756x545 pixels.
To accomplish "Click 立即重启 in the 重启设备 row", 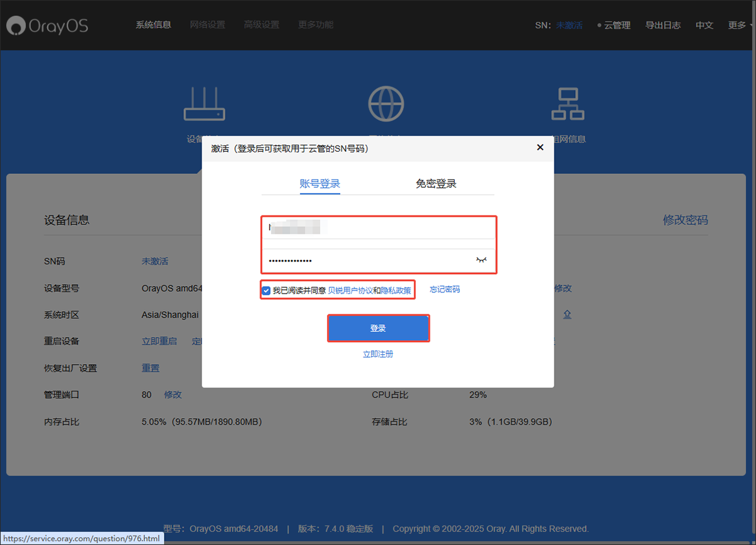I will 159,341.
